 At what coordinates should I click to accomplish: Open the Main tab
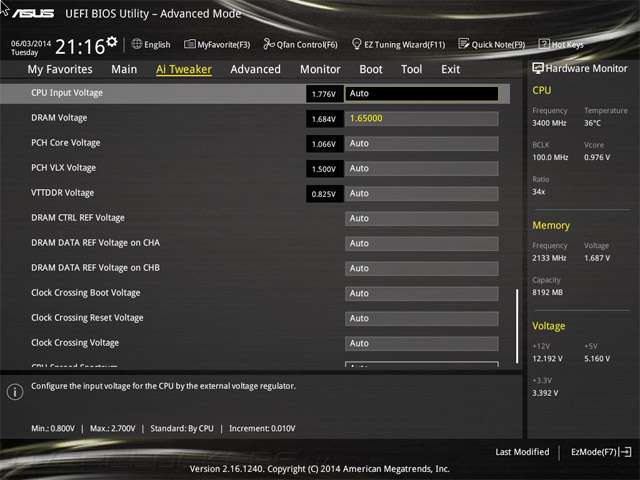(x=124, y=69)
